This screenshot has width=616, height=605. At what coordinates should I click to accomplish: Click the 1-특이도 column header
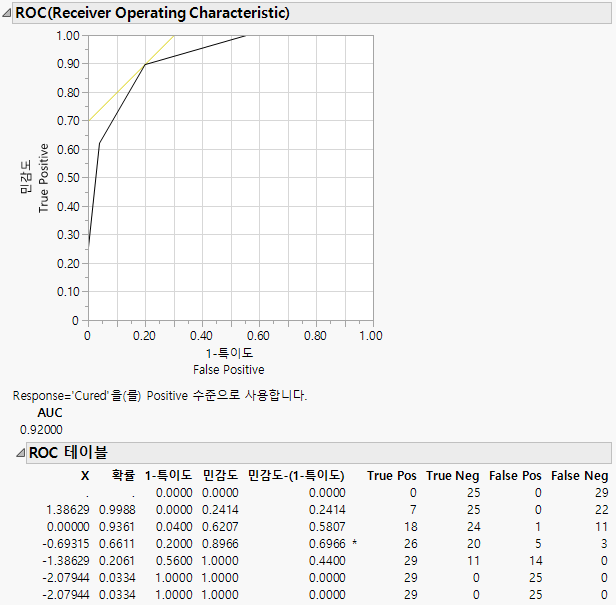tap(169, 475)
